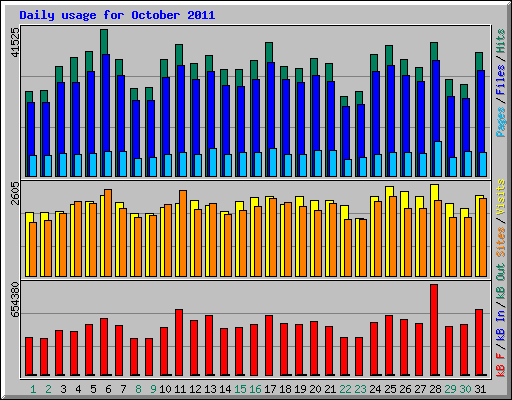
Task: Click day label 26 on the axis
Action: (x=405, y=389)
